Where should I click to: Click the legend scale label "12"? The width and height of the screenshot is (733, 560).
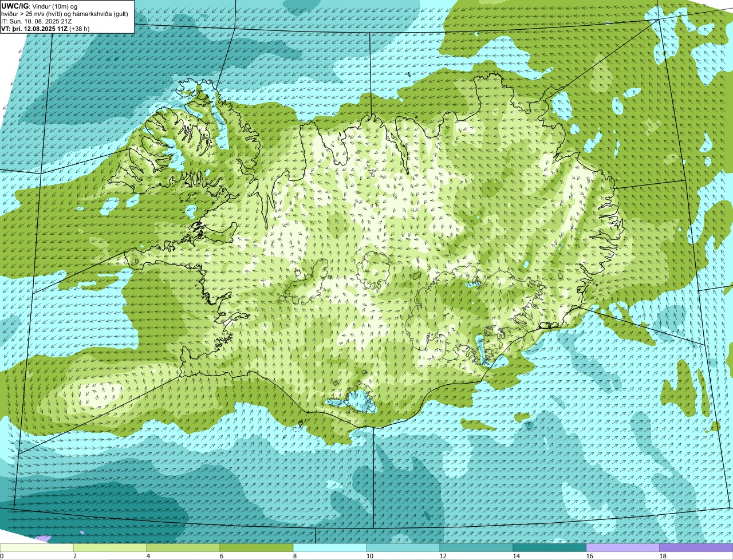(x=443, y=556)
